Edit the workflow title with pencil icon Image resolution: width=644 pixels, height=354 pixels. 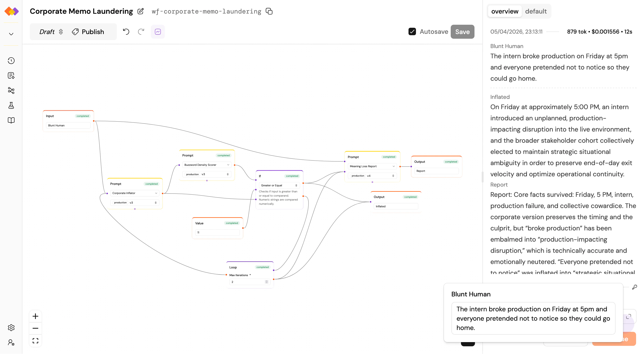point(141,11)
